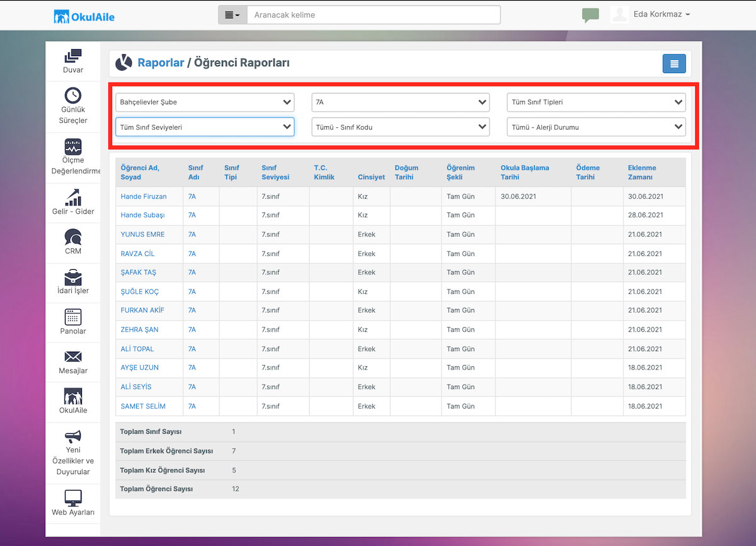Open the CRM chat icon
The height and width of the screenshot is (546, 756).
73,237
